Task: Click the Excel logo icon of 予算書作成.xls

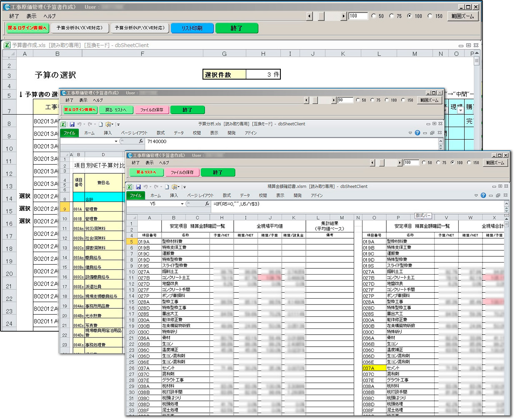Action: (x=7, y=45)
